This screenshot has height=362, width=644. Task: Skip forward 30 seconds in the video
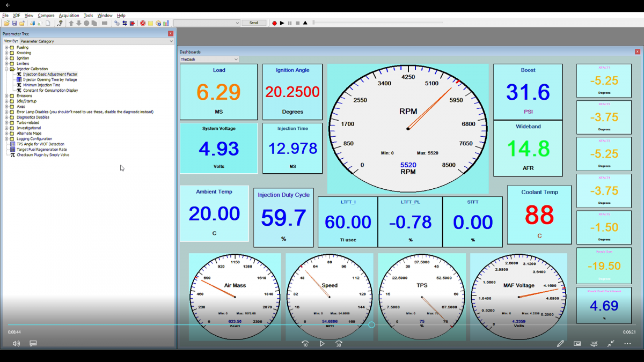tap(339, 344)
